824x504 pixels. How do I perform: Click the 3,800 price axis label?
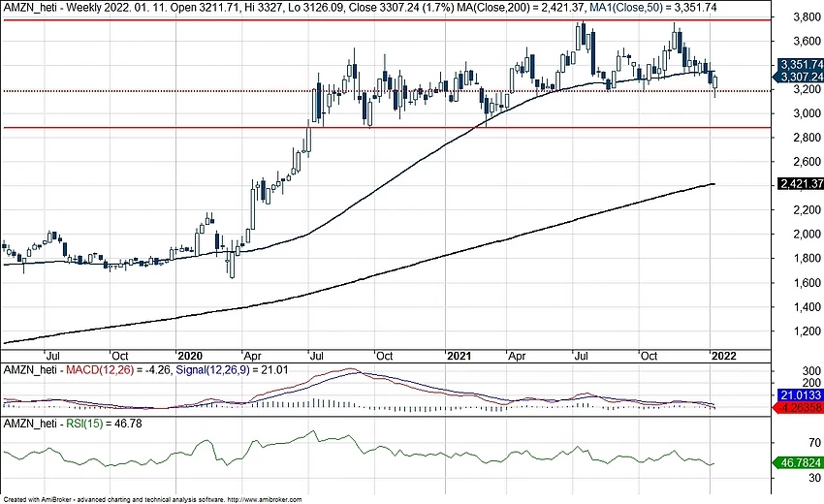pos(807,17)
